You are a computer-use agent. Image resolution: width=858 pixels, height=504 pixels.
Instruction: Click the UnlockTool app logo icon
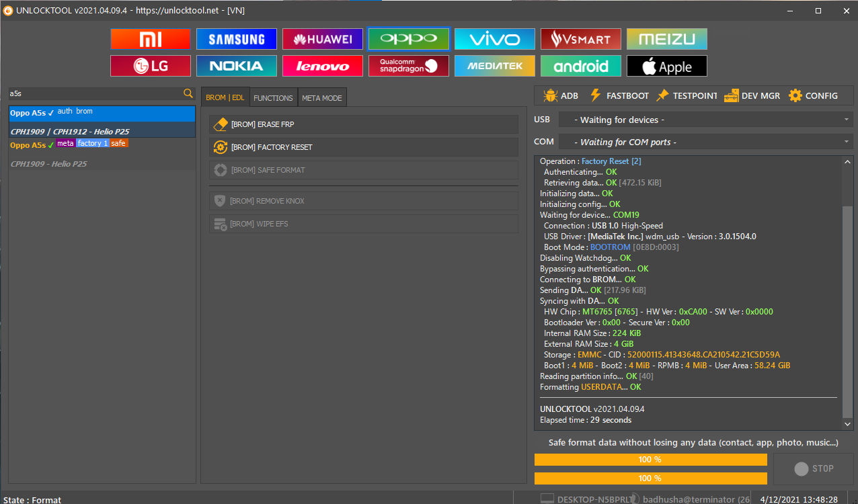click(x=8, y=10)
